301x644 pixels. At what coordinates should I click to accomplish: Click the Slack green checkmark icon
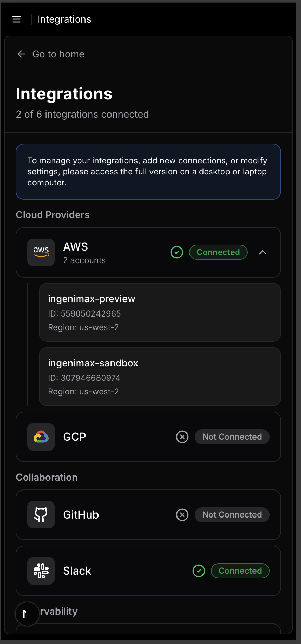pyautogui.click(x=199, y=571)
